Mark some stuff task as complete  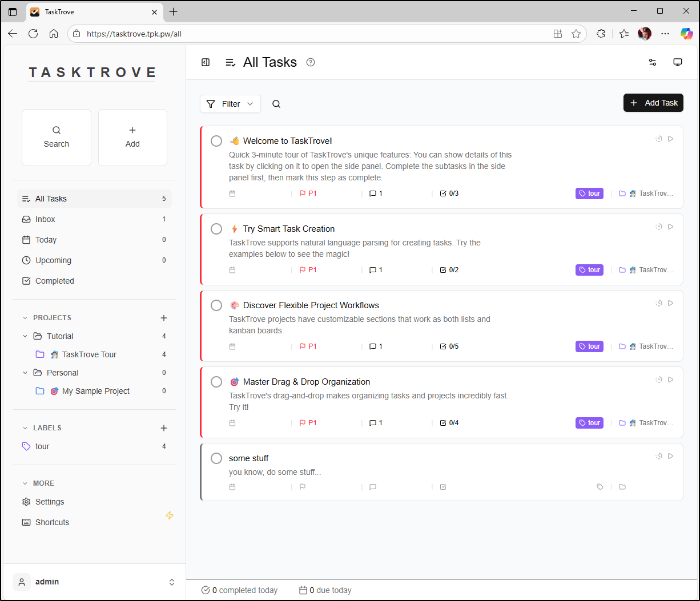point(216,458)
